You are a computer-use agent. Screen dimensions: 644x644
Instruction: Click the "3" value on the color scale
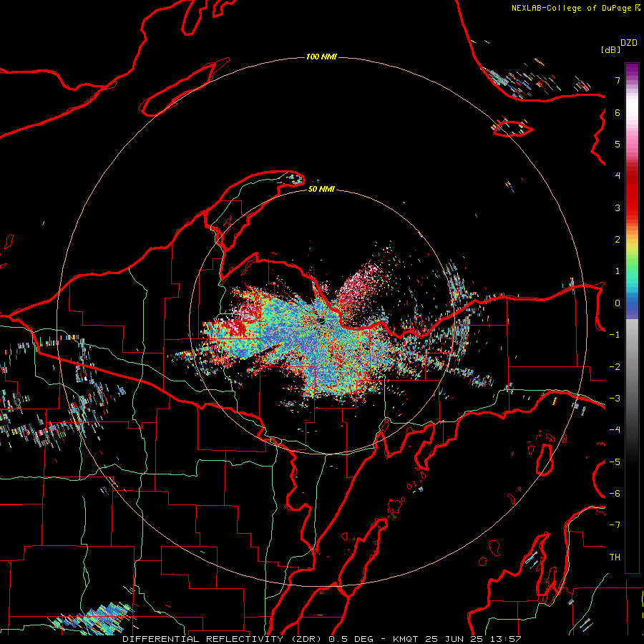coord(618,208)
